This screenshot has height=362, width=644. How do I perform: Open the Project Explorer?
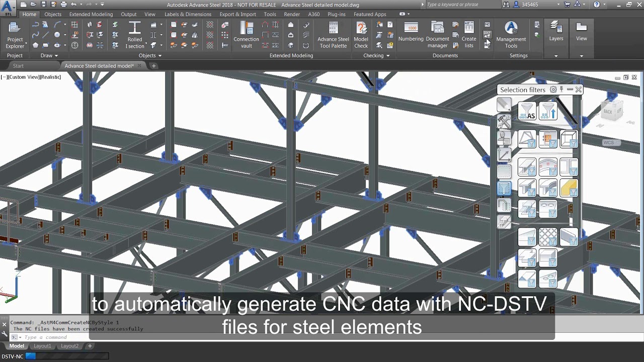(15, 34)
